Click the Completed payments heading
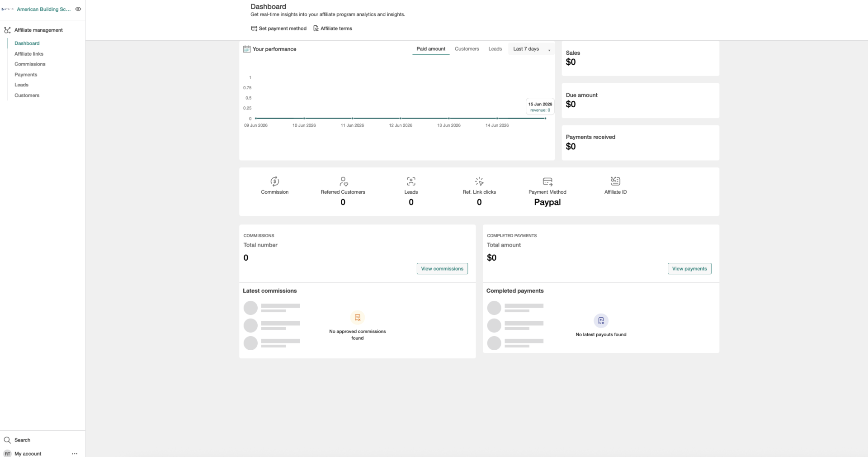 pos(515,291)
